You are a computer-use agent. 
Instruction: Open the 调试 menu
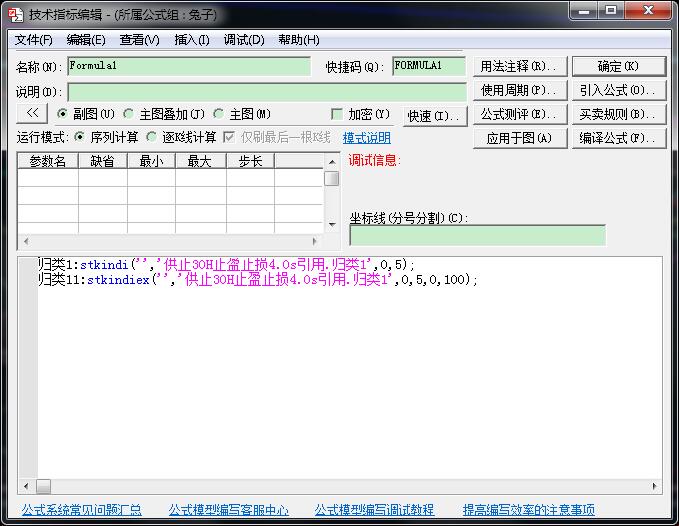(x=243, y=40)
